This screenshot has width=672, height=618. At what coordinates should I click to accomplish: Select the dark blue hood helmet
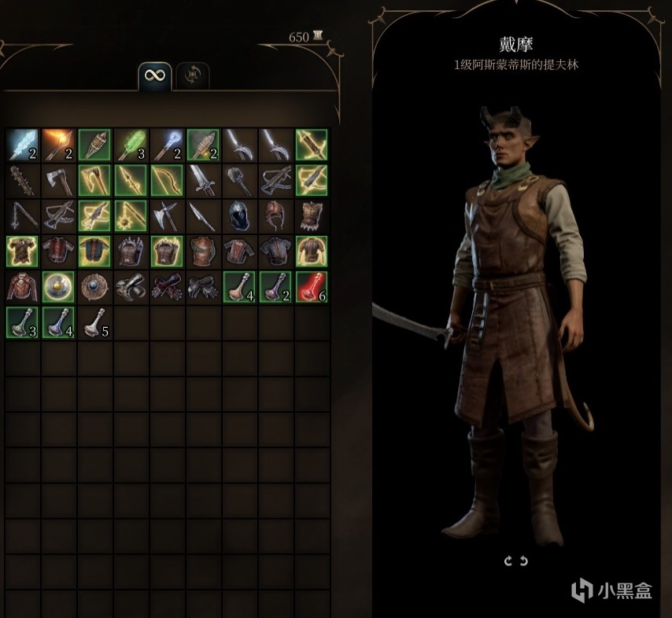coord(239,216)
